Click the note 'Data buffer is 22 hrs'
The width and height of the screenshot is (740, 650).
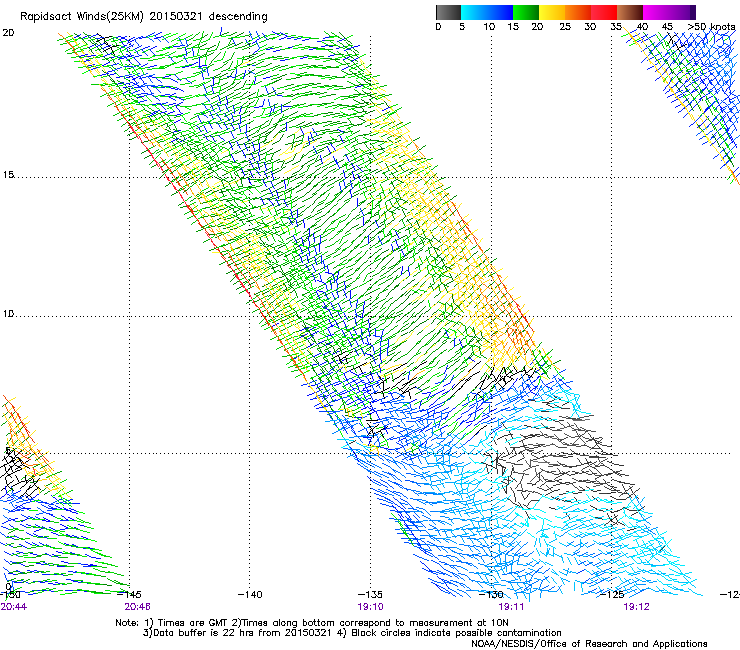(204, 633)
